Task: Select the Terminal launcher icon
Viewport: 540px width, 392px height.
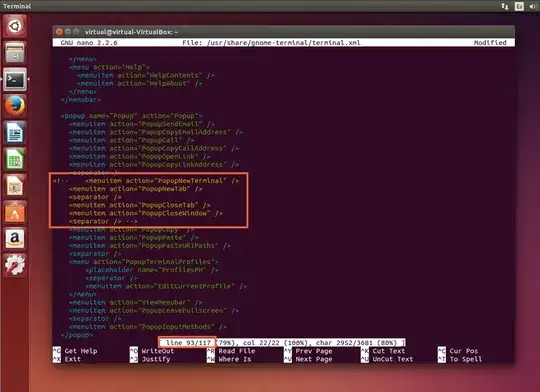Action: (x=14, y=79)
